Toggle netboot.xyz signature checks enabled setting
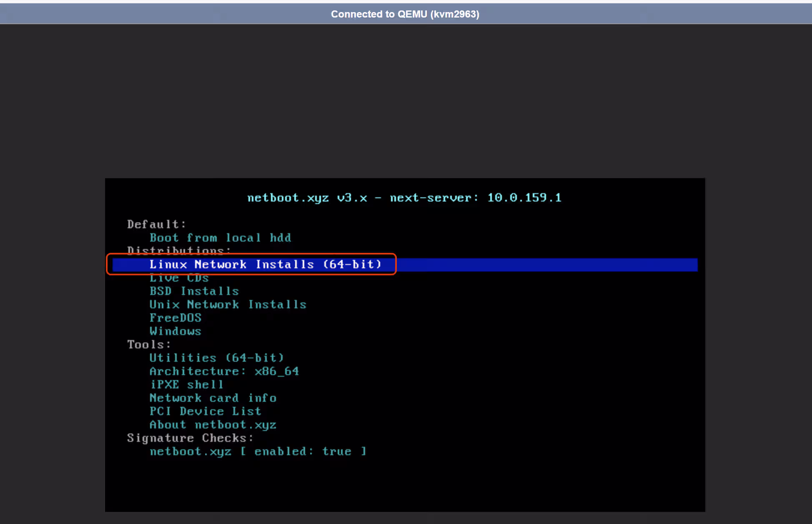The height and width of the screenshot is (524, 812). click(258, 451)
